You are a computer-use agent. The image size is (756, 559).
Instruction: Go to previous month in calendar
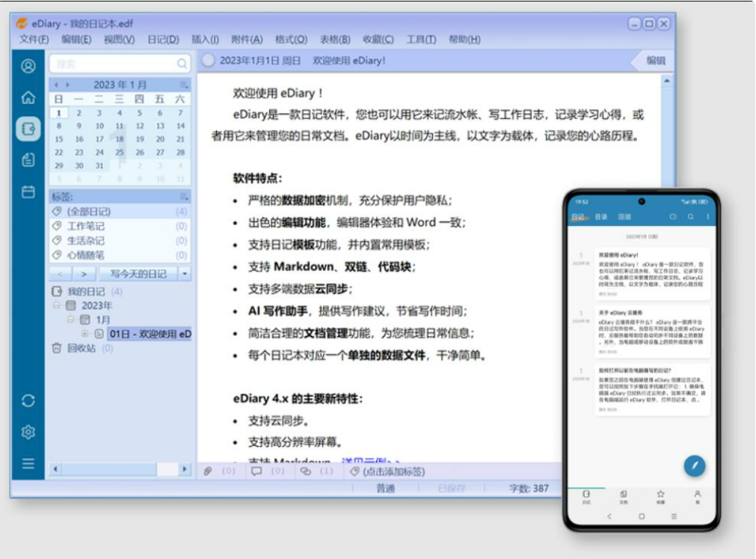[x=56, y=85]
